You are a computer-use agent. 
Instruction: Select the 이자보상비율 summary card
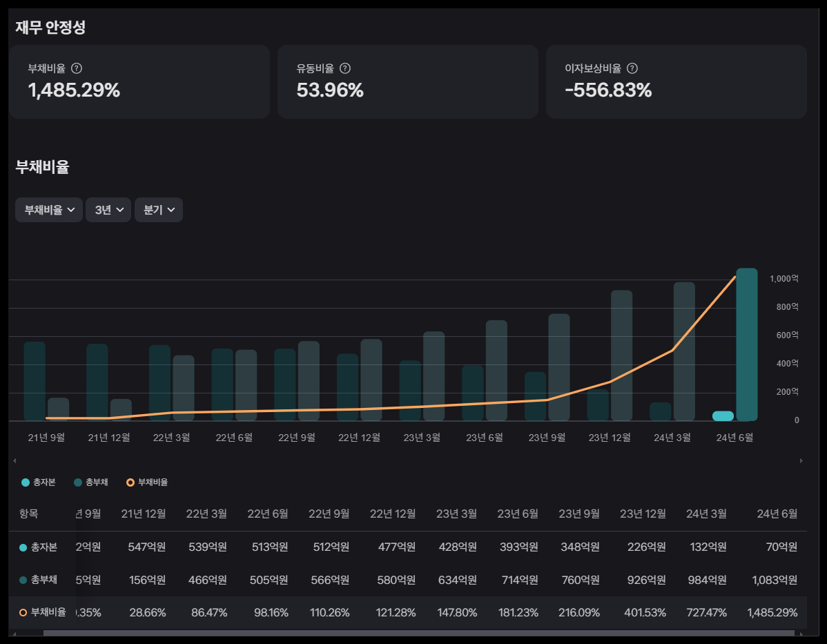[676, 81]
